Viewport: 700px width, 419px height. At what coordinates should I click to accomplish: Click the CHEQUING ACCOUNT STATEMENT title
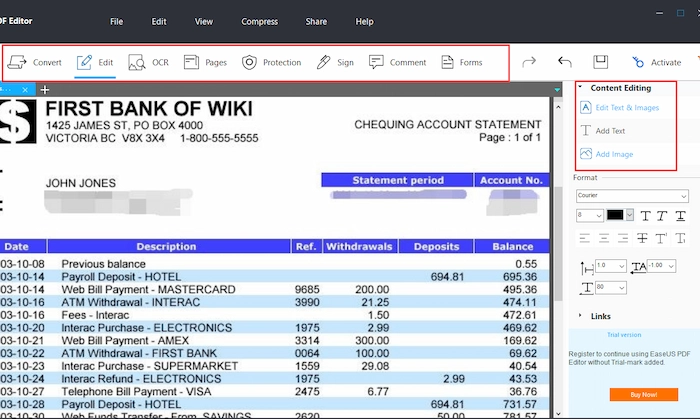(448, 124)
